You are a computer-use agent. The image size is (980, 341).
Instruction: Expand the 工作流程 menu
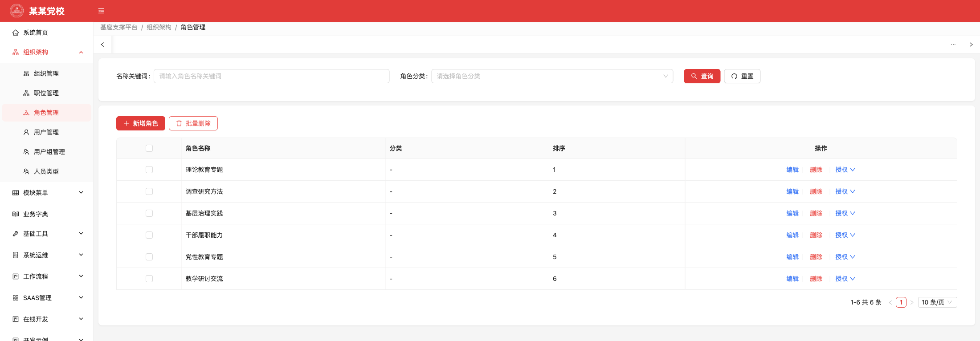46,276
